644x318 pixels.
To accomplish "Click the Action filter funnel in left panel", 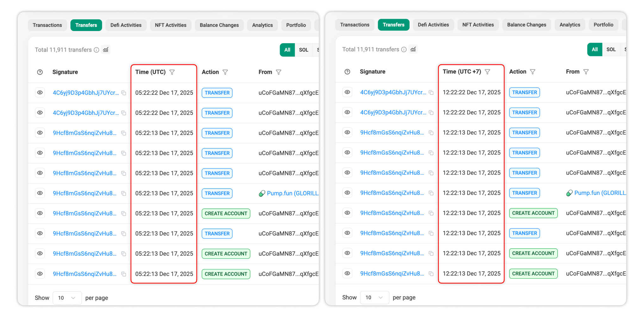I will click(225, 72).
